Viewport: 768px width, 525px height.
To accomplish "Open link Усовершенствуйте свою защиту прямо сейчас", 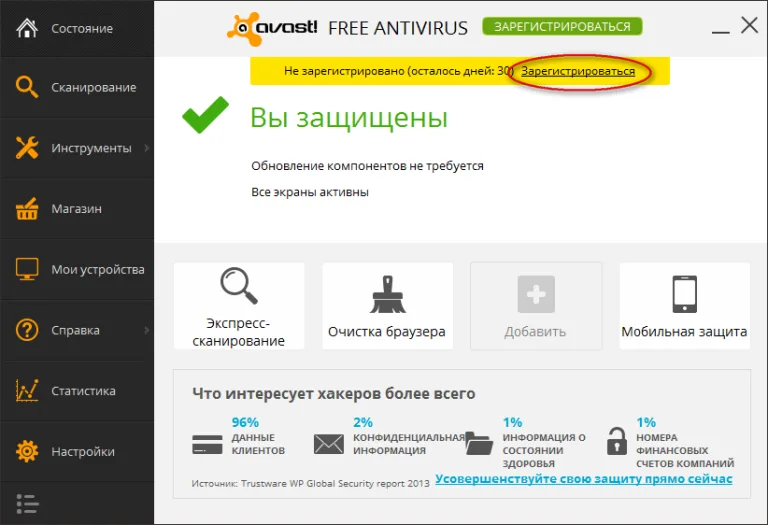I will 583,479.
